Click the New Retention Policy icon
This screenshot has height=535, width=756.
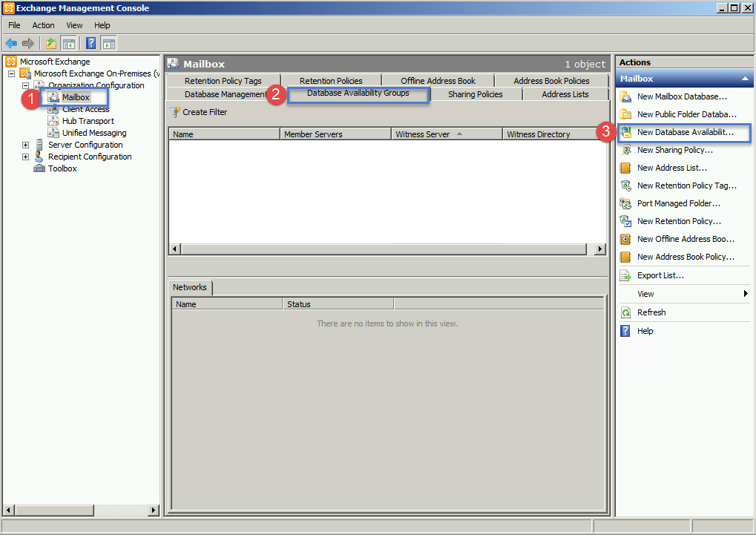(x=626, y=221)
